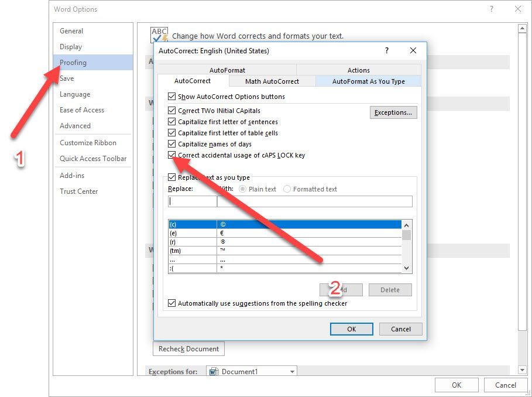The width and height of the screenshot is (532, 397).
Task: Close the AutoCorrect dialog with X
Action: (x=413, y=50)
